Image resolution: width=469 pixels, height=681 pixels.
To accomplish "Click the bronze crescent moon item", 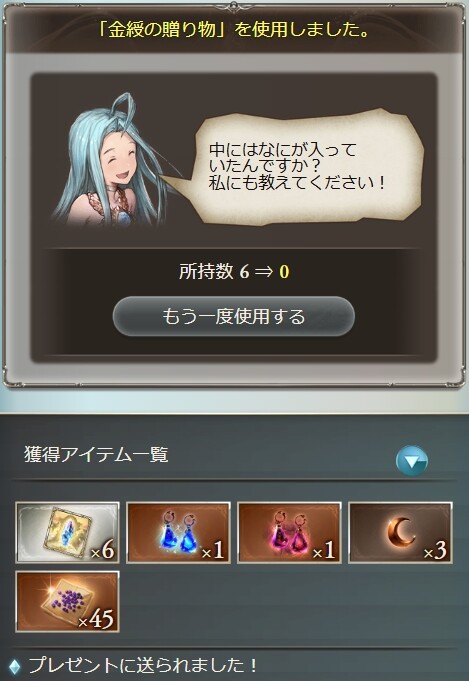I will tap(400, 532).
